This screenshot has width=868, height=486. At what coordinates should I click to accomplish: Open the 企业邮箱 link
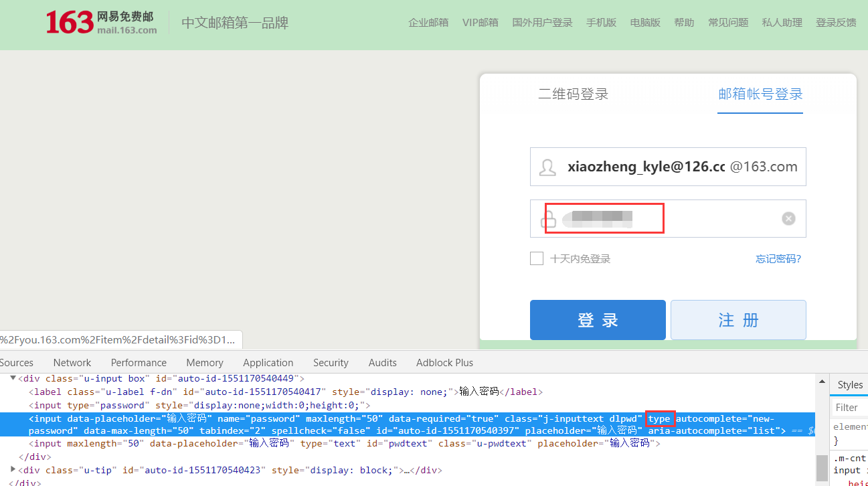coord(428,23)
